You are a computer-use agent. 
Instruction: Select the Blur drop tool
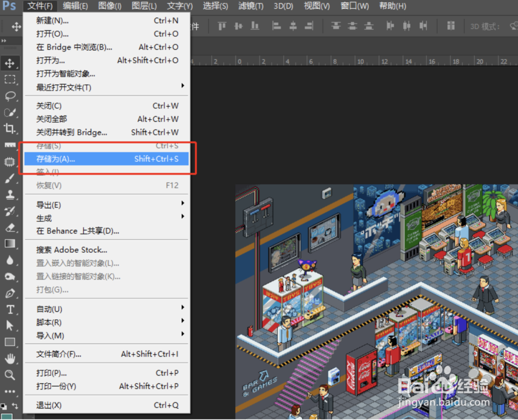[x=10, y=260]
